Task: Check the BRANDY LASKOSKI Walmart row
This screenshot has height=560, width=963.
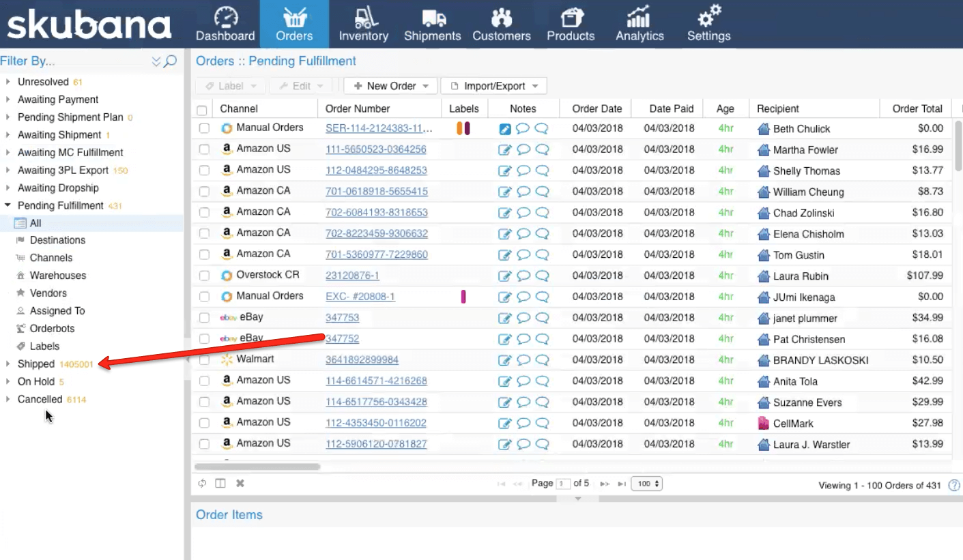Action: (204, 360)
